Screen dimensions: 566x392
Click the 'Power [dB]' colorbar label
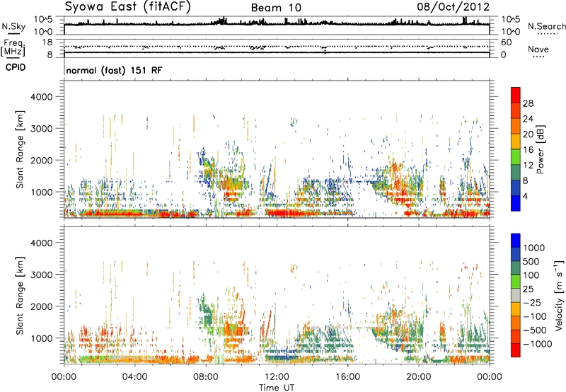pos(540,149)
